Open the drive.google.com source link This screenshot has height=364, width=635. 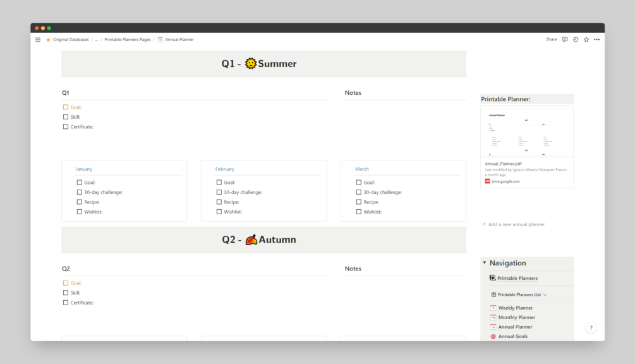click(505, 181)
